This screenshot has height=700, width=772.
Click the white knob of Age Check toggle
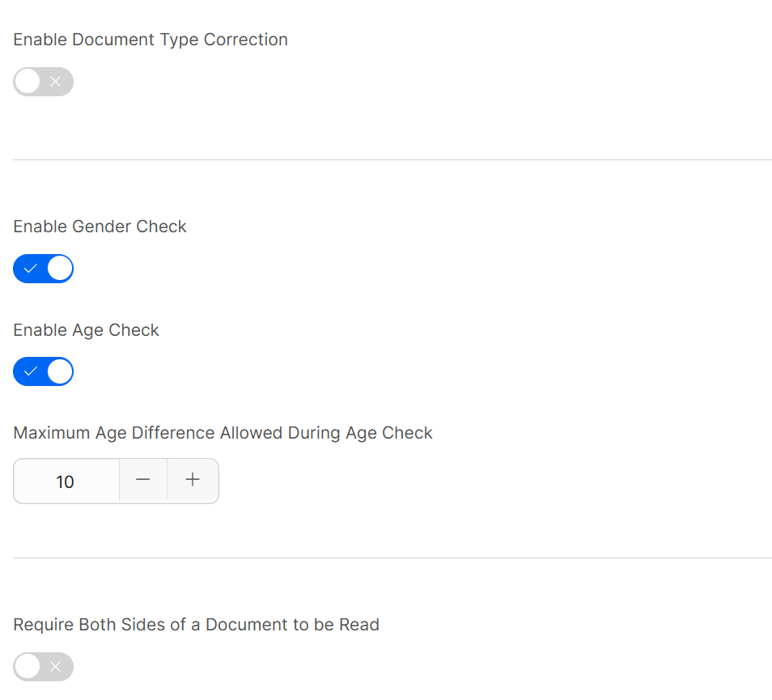tap(60, 372)
